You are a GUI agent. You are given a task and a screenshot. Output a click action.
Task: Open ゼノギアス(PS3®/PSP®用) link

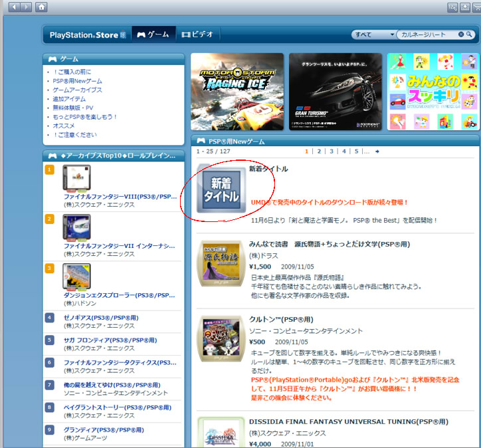101,318
